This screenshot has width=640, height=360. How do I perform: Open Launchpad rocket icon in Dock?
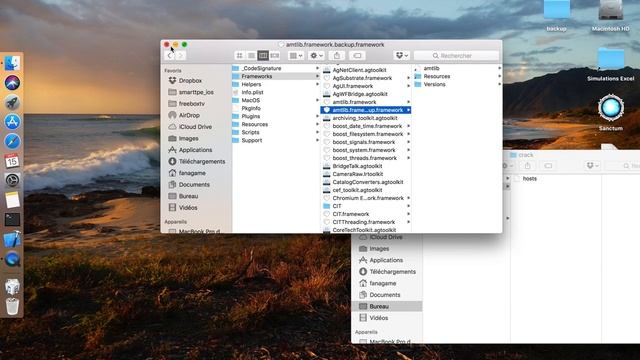pyautogui.click(x=12, y=102)
